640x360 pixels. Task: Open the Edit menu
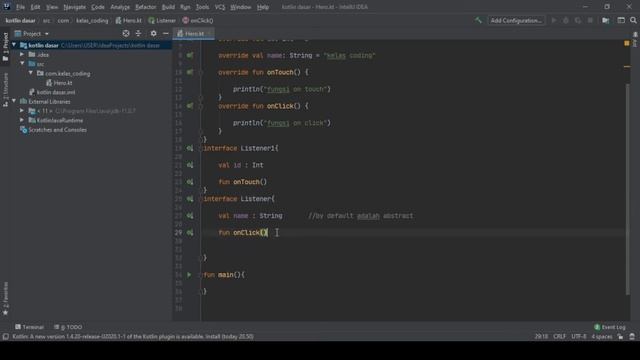point(36,7)
